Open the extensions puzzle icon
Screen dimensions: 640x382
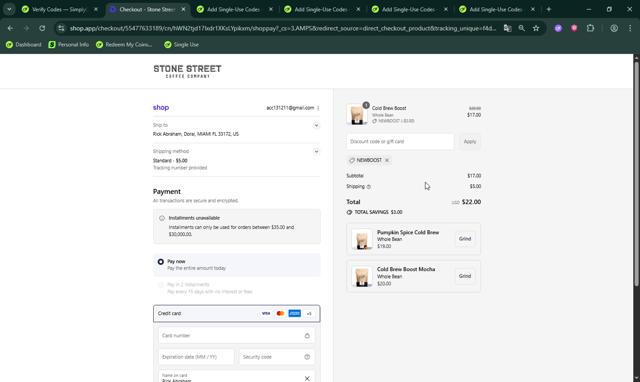point(590,28)
